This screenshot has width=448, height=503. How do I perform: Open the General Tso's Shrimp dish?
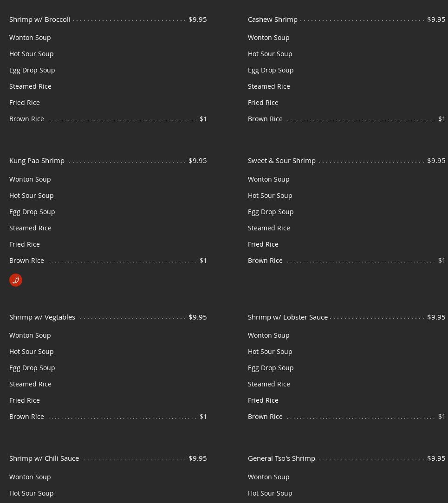pos(281,458)
